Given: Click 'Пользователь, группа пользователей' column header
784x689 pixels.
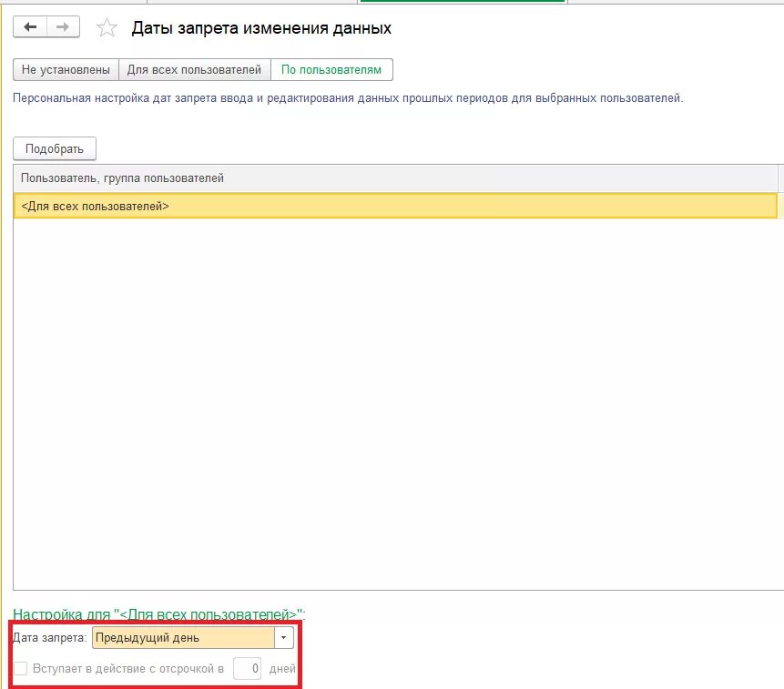Looking at the screenshot, I should tap(395, 177).
